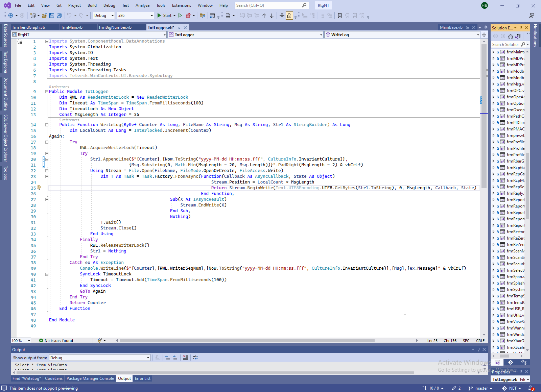Pin the Solution Explorer panel
Viewport: 541px width, 392px height.
(x=521, y=28)
